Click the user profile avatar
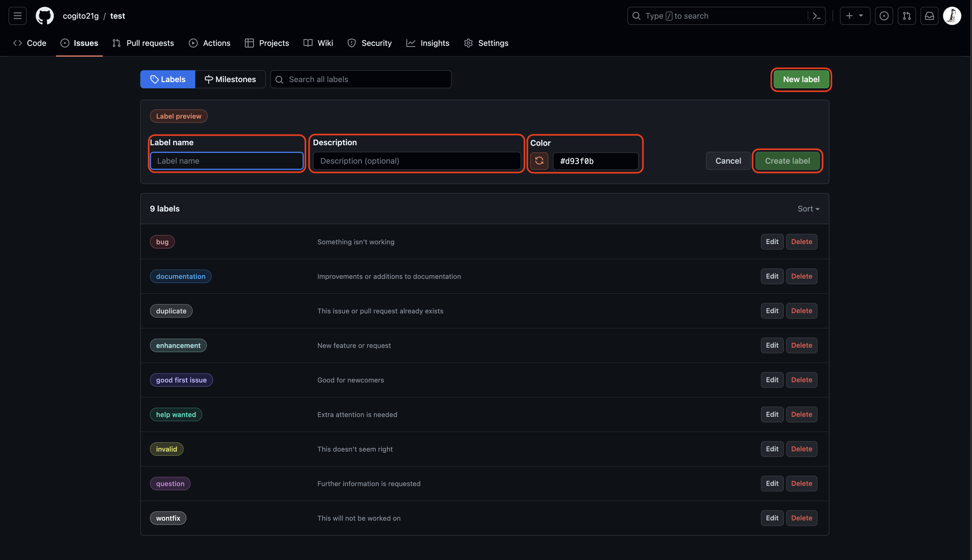Screen dimensions: 972x560 click(x=952, y=16)
